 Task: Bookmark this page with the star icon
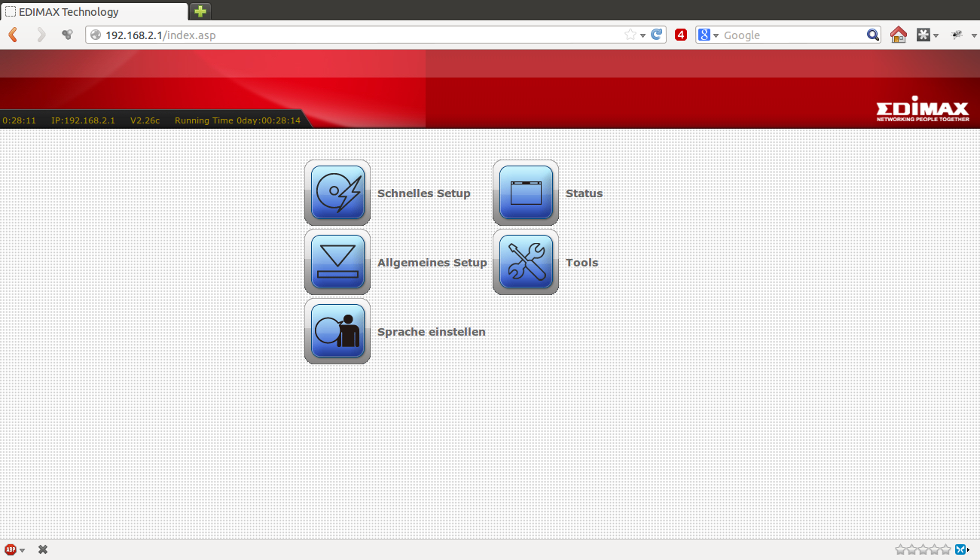tap(630, 35)
